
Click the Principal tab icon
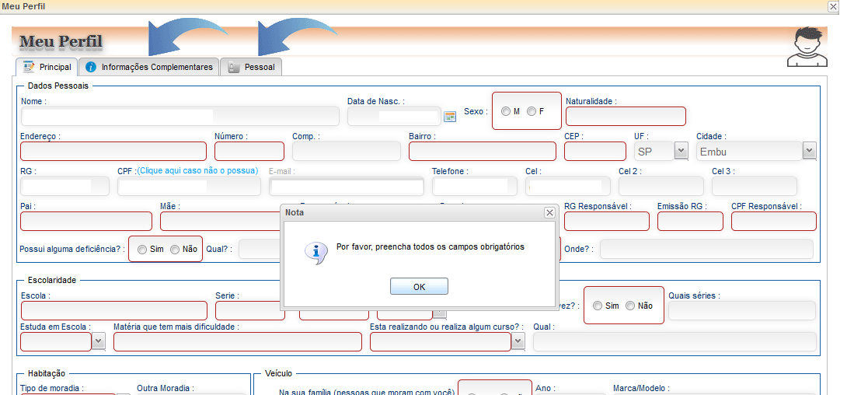pyautogui.click(x=29, y=67)
